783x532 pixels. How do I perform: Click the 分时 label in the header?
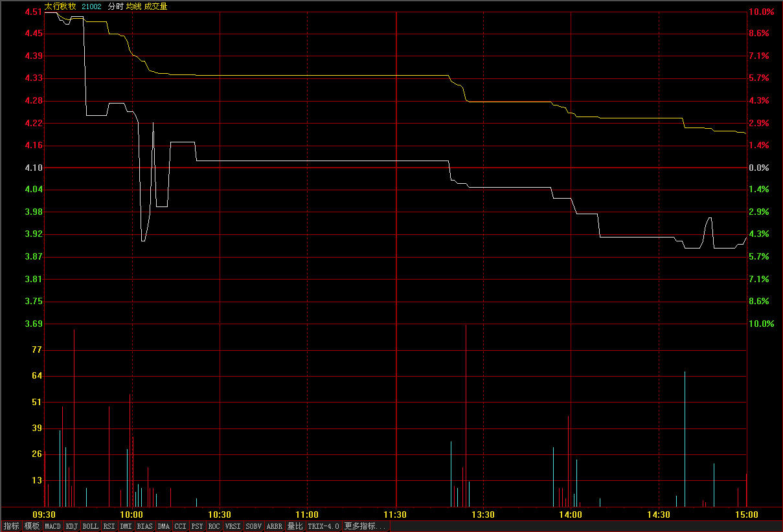pyautogui.click(x=115, y=6)
